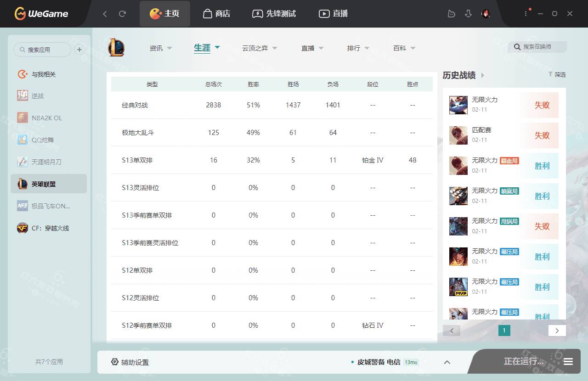Expand the bottom bar up chevron
The image size is (588, 381).
pyautogui.click(x=447, y=362)
